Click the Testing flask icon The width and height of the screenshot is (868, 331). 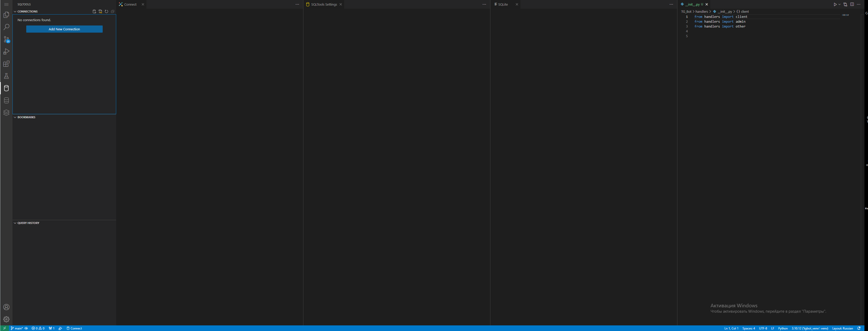click(x=6, y=76)
